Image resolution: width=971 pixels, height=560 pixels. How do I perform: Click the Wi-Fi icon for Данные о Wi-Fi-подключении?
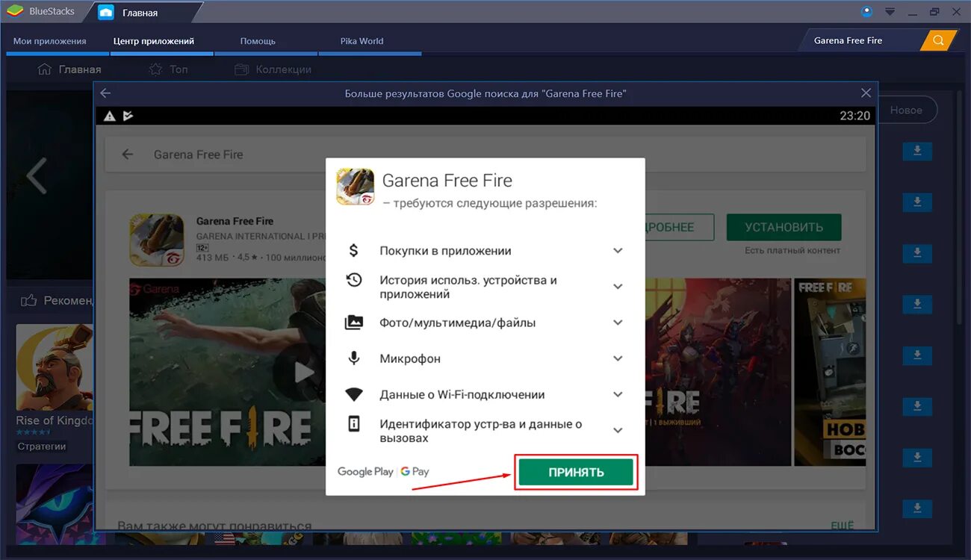point(354,394)
